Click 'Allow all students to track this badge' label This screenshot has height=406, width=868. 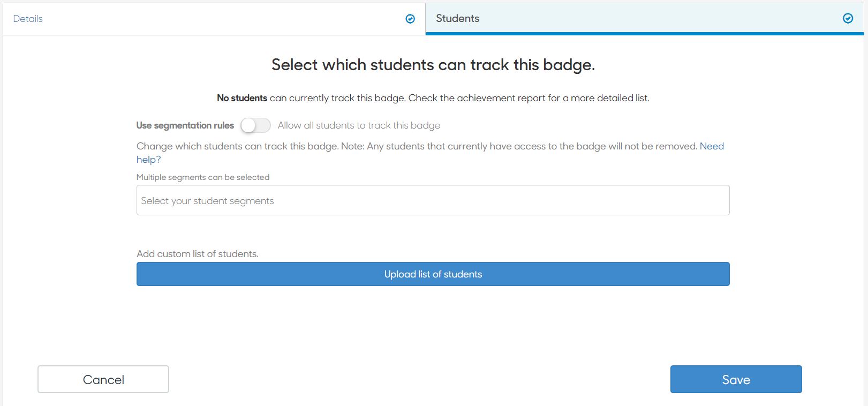pyautogui.click(x=359, y=125)
